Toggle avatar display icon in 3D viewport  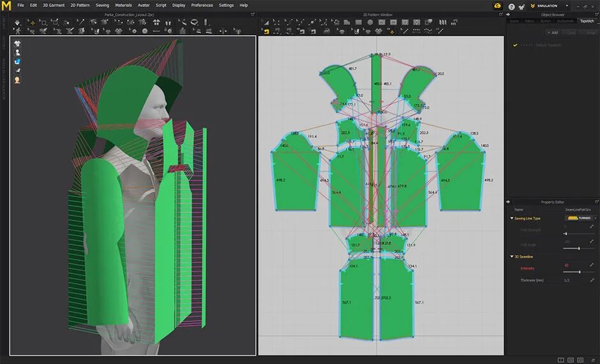(17, 52)
